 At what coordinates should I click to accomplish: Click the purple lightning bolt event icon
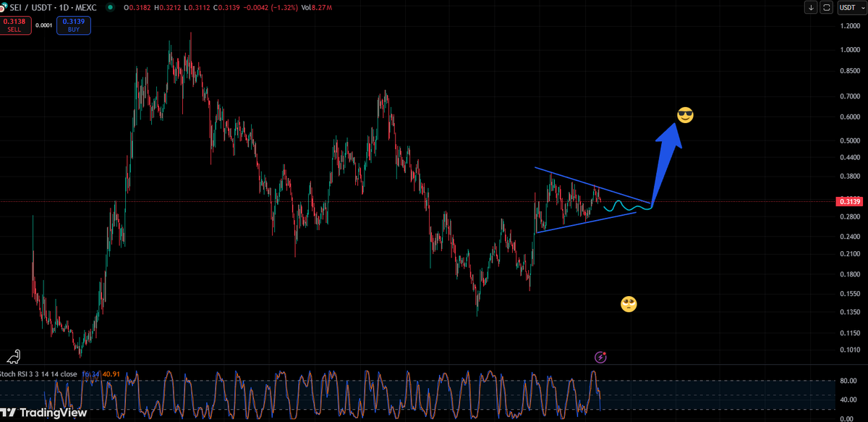600,357
